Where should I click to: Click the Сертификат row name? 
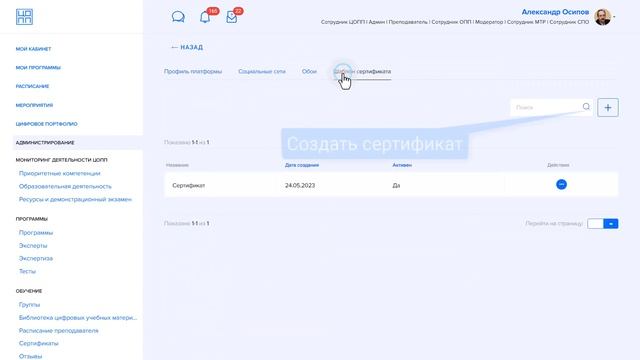coord(189,185)
